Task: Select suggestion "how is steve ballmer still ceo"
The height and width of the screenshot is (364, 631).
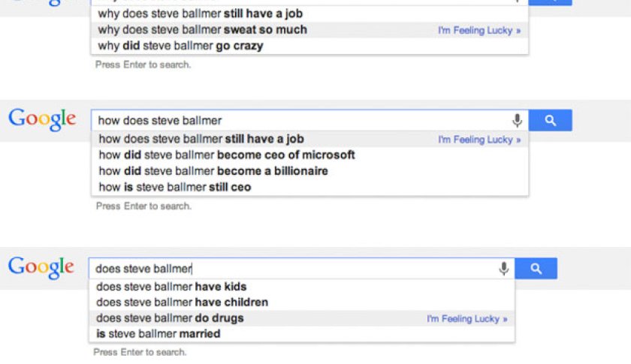Action: coord(175,187)
